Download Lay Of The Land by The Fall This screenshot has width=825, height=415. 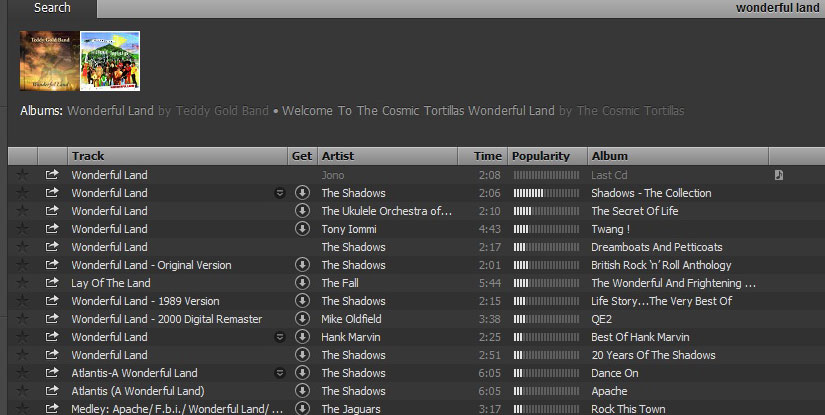pyautogui.click(x=302, y=283)
